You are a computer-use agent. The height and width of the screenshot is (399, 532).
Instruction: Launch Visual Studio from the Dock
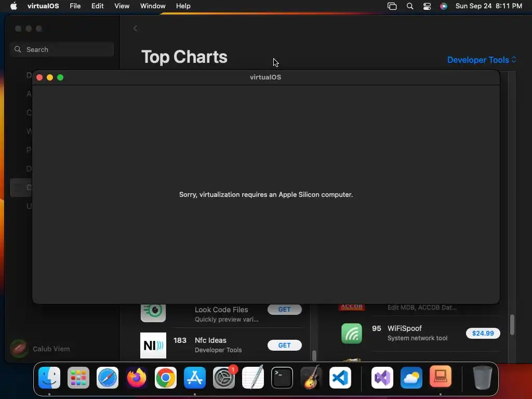382,378
